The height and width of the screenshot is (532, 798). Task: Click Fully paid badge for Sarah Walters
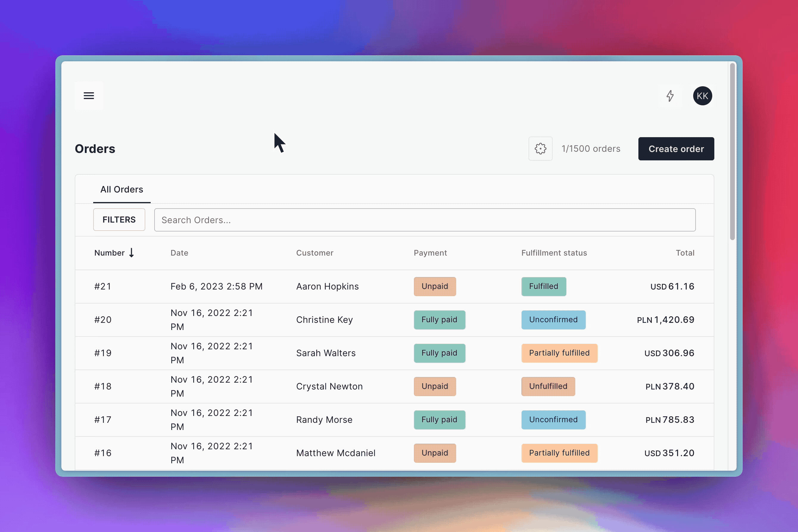(x=439, y=353)
